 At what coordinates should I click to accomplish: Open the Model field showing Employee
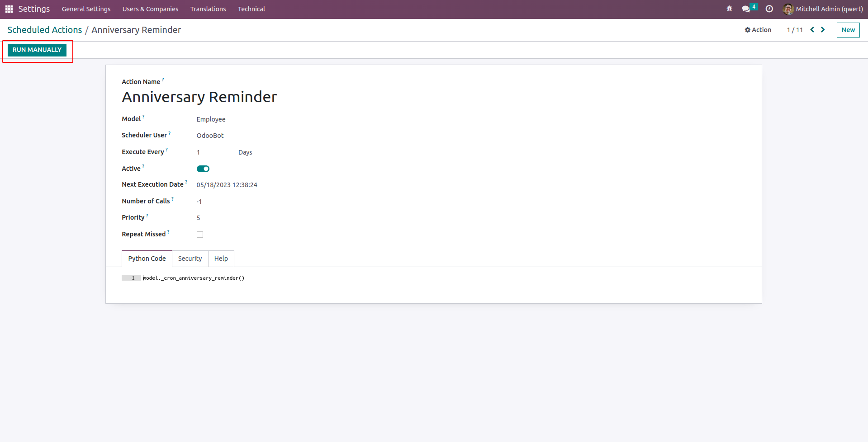point(211,119)
